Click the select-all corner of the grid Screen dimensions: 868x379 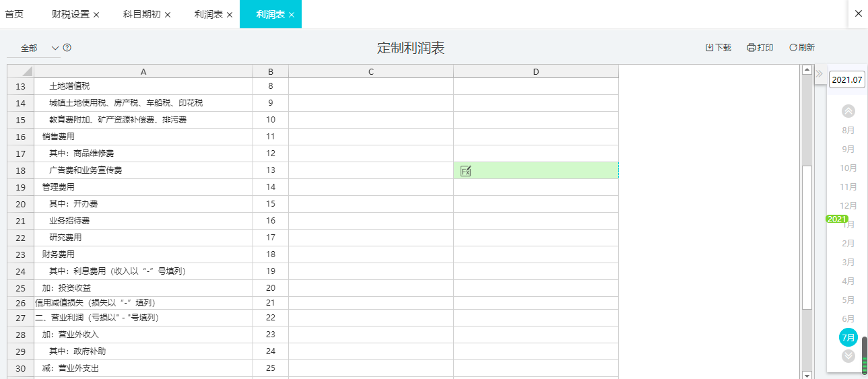coord(21,71)
